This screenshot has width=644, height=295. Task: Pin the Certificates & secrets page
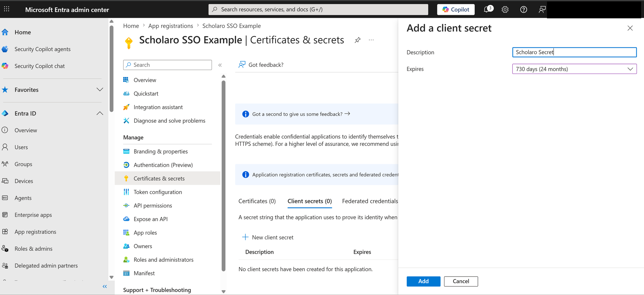(357, 40)
